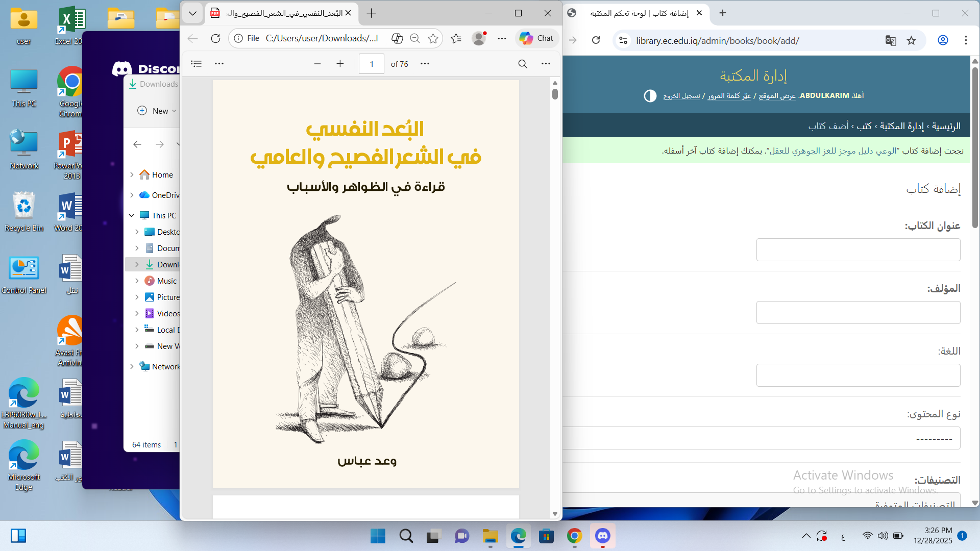The image size is (980, 551).
Task: Open more PDF toolbar options after page count
Action: (425, 64)
